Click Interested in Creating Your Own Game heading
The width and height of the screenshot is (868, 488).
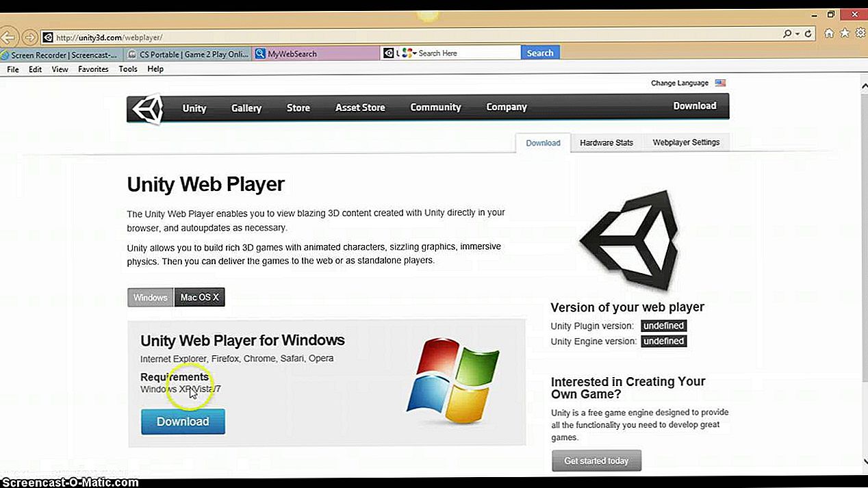point(628,388)
